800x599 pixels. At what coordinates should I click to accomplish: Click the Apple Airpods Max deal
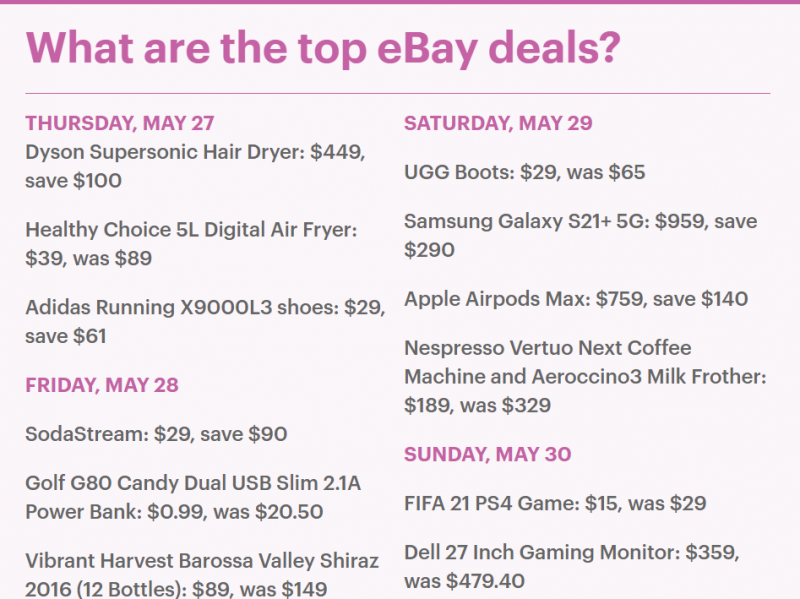point(576,299)
